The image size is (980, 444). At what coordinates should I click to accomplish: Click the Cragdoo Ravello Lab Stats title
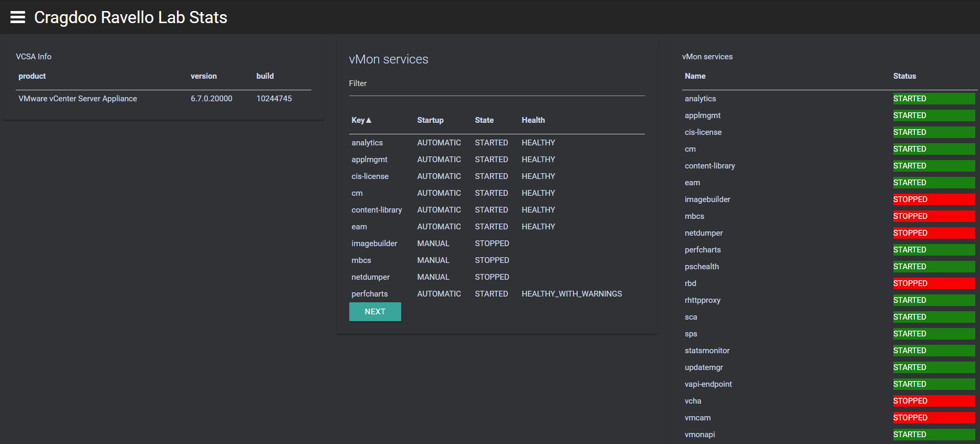click(x=131, y=17)
